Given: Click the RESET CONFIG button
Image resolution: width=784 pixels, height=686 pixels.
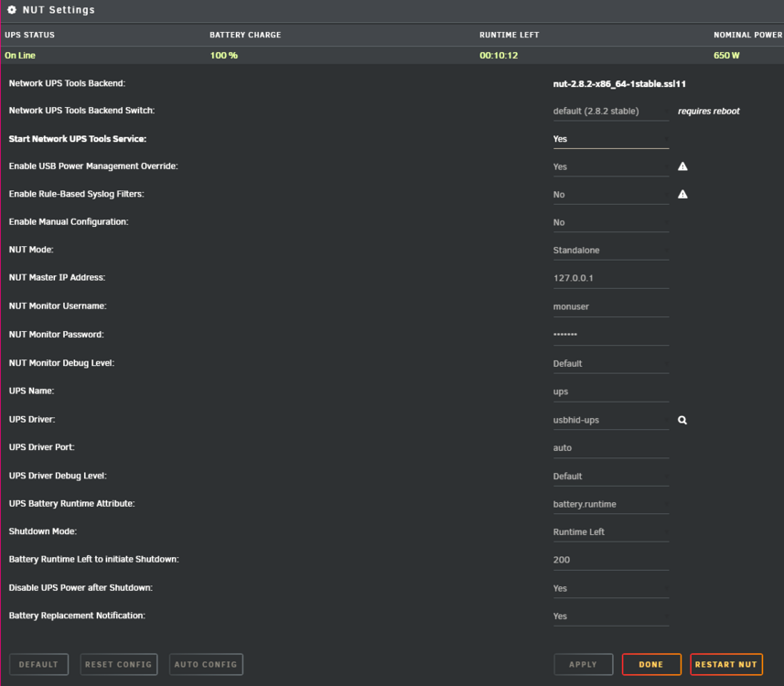Looking at the screenshot, I should 119,664.
